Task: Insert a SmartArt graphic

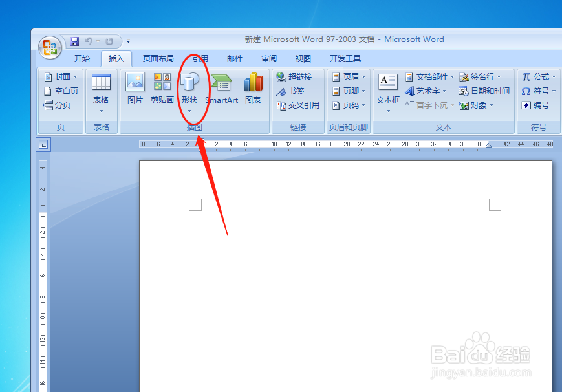Action: (222, 89)
